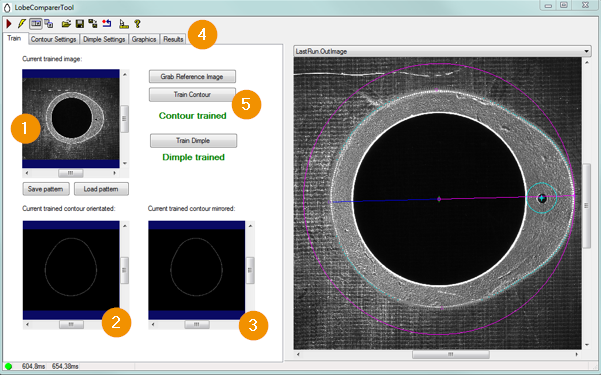
Task: Expand the LastRun.OutImage dropdown
Action: (587, 51)
